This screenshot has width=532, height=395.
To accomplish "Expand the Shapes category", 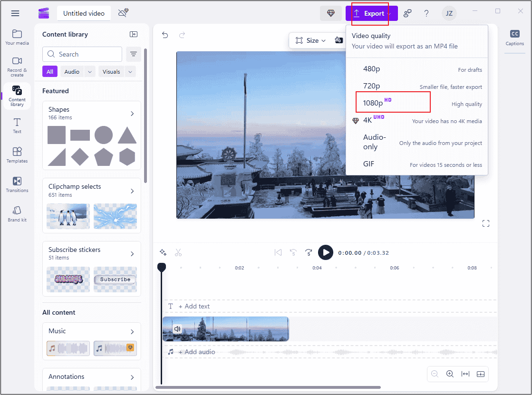I will coord(132,113).
